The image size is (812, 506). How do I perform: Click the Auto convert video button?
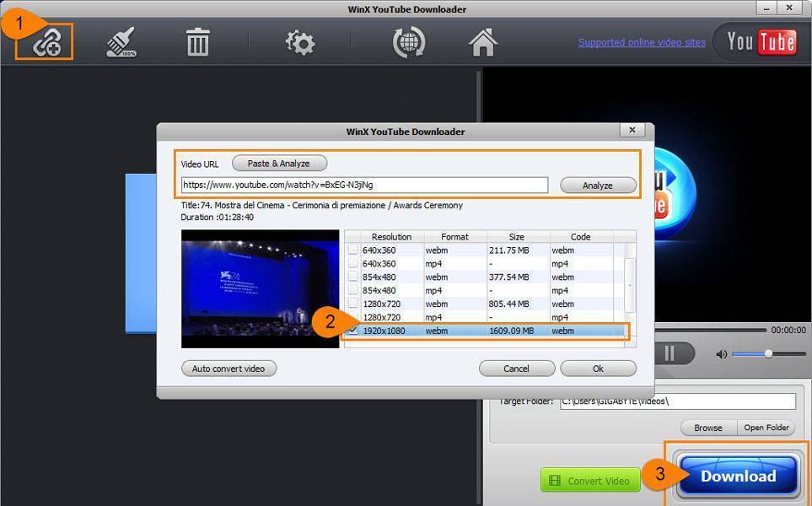tap(229, 369)
